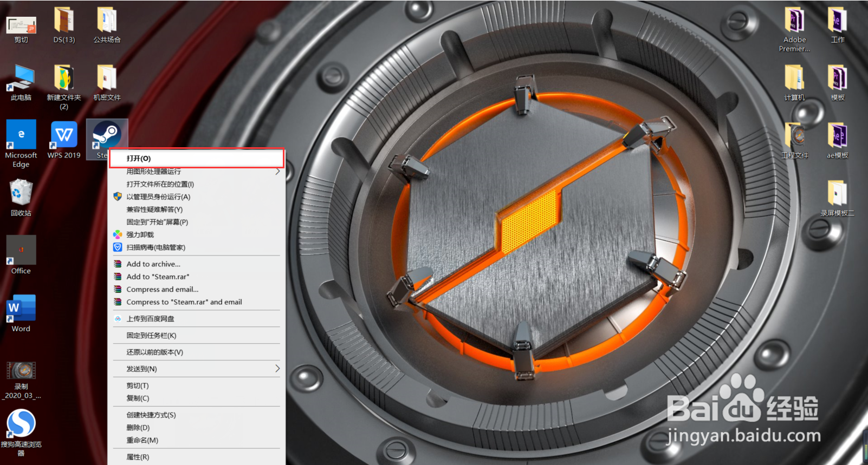This screenshot has height=465, width=868.
Task: Choose 扫描病毒(电脑管家) entry
Action: (197, 247)
